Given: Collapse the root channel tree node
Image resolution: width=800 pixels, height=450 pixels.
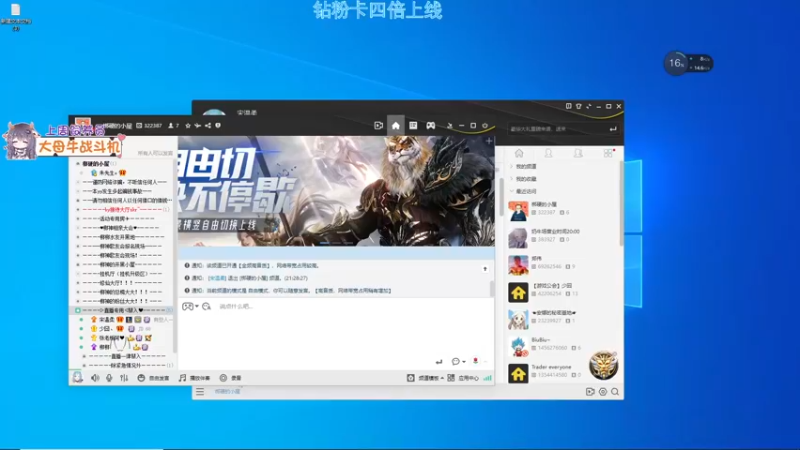Looking at the screenshot, I should point(78,164).
